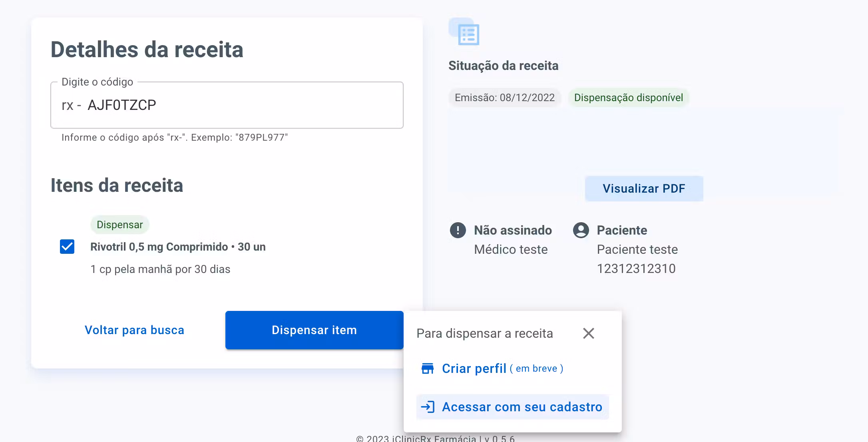Image resolution: width=868 pixels, height=442 pixels.
Task: Click the Paciente avatar icon
Action: click(x=580, y=230)
